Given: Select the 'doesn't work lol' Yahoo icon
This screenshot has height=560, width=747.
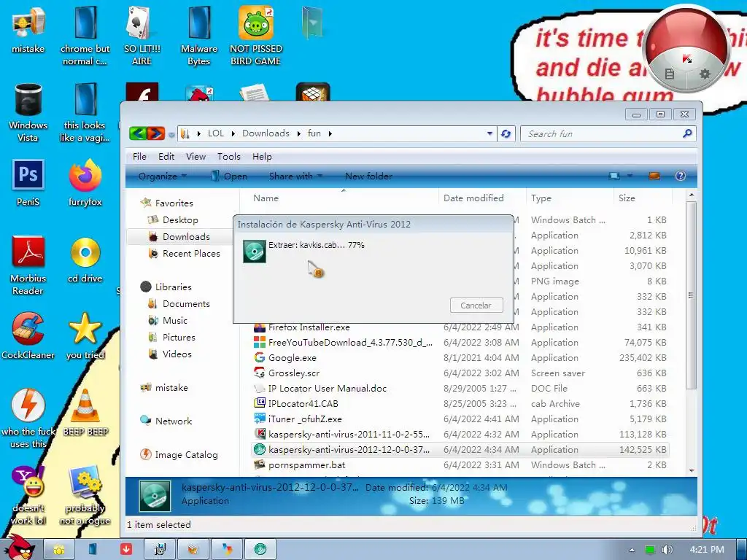Looking at the screenshot, I should pos(28,495).
